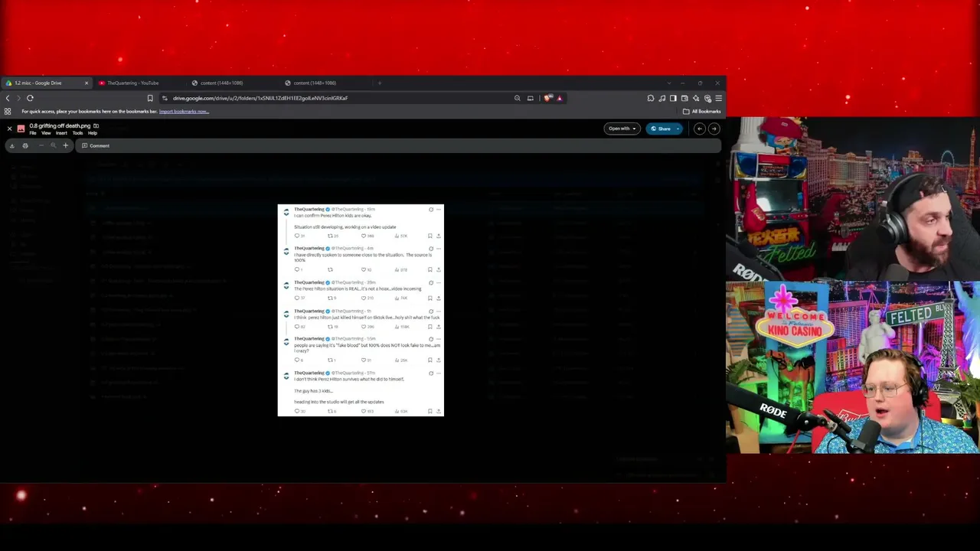
Task: Open the browser extensions puzzle icon
Action: click(x=651, y=98)
